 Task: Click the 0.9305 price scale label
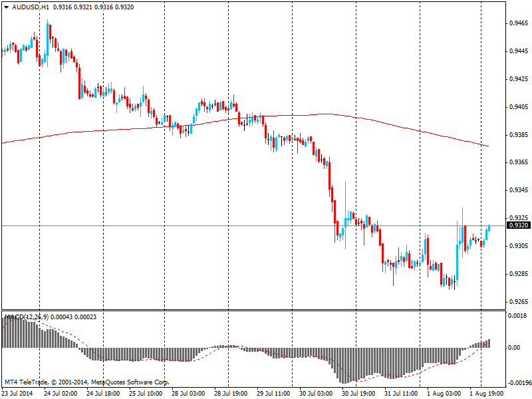(519, 245)
